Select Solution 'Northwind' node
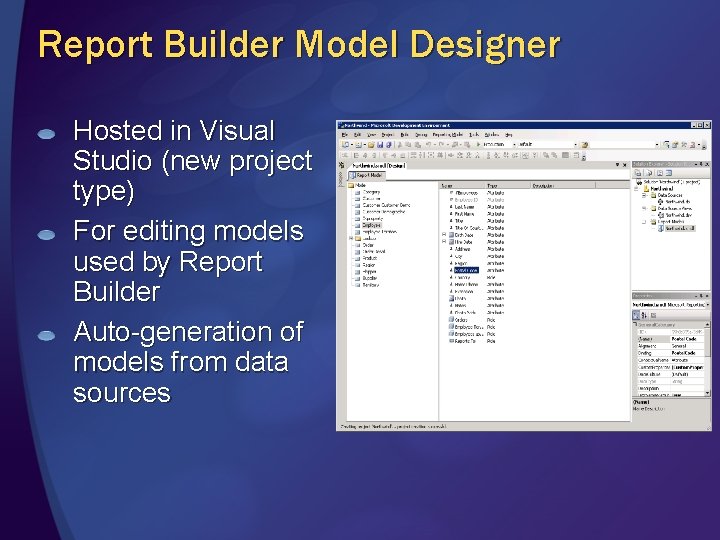This screenshot has height=540, width=720. 668,182
